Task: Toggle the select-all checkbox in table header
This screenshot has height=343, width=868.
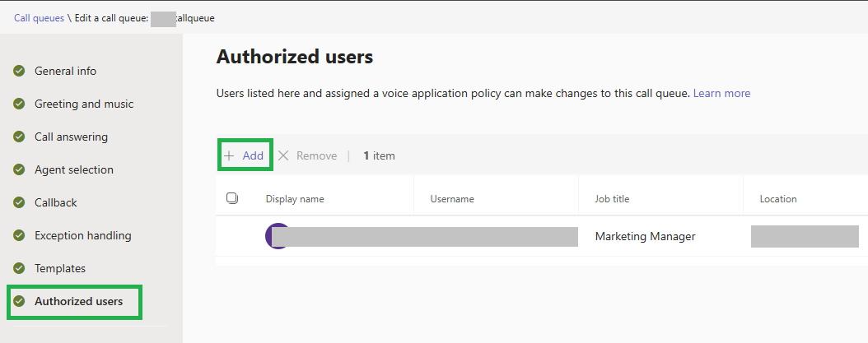Action: (232, 198)
